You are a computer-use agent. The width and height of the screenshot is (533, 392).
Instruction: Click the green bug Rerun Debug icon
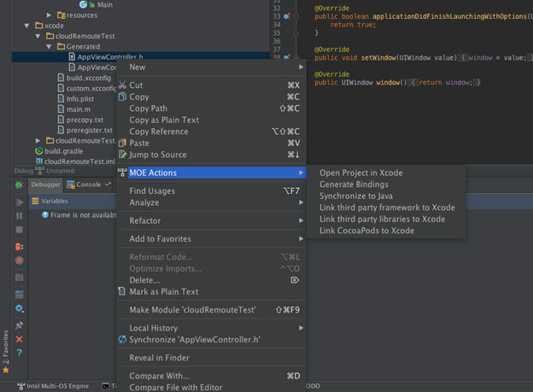point(19,185)
